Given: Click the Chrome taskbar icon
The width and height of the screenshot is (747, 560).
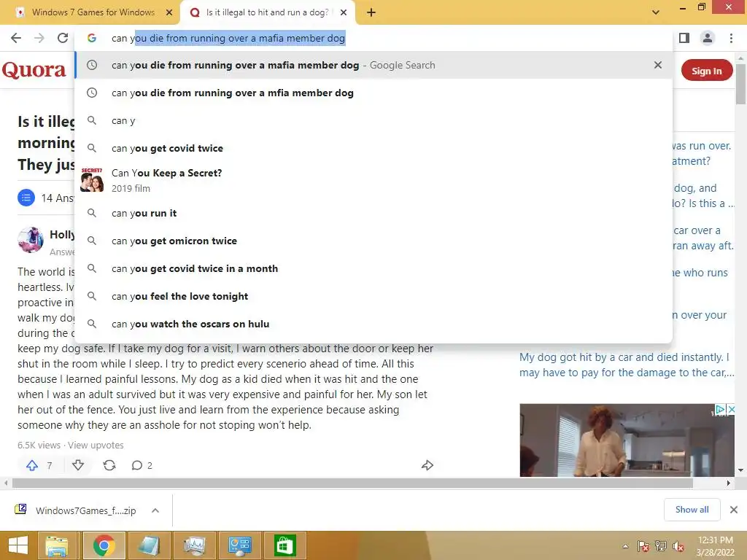Looking at the screenshot, I should (104, 545).
